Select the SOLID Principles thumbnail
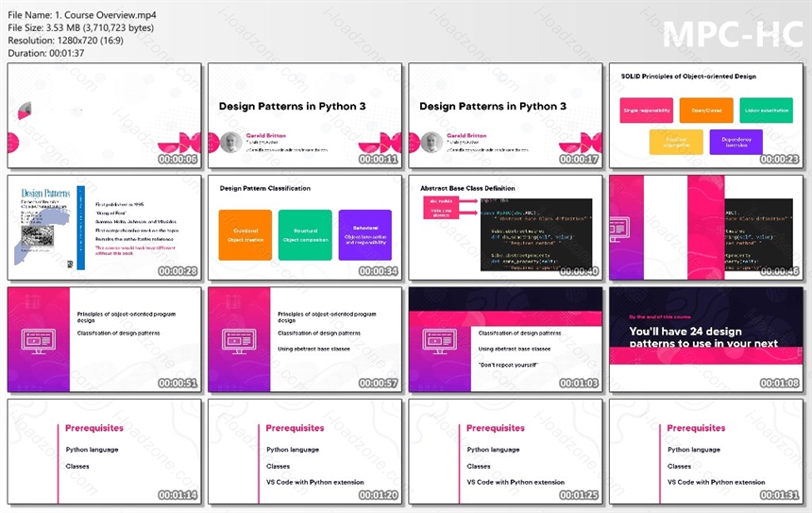This screenshot has width=812, height=513. (x=706, y=115)
